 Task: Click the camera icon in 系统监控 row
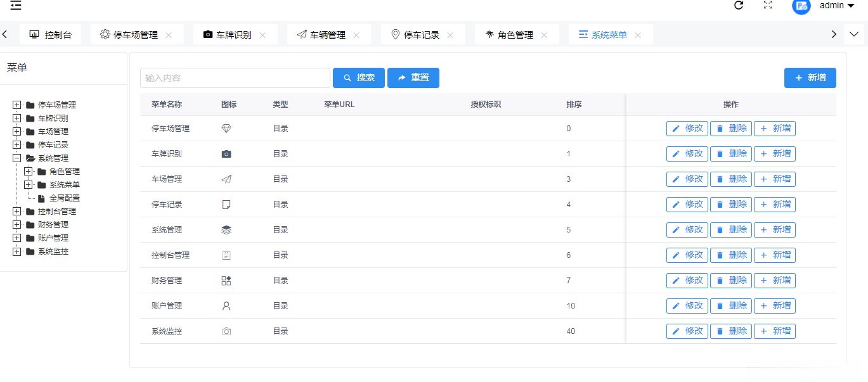(226, 331)
